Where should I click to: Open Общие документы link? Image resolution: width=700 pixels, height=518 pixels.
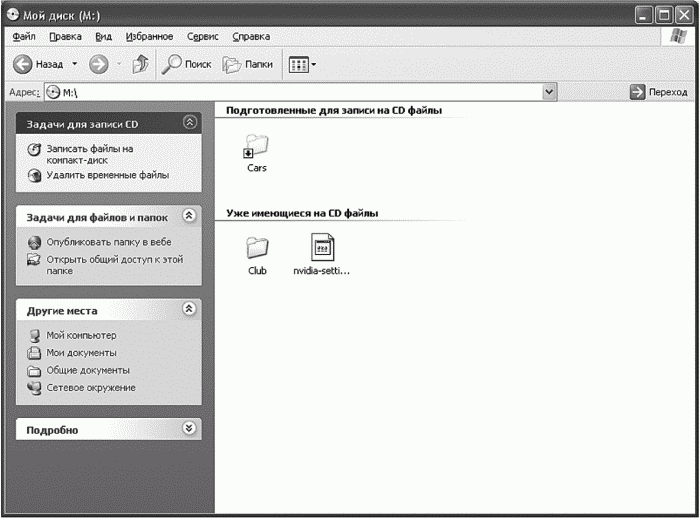click(88, 370)
